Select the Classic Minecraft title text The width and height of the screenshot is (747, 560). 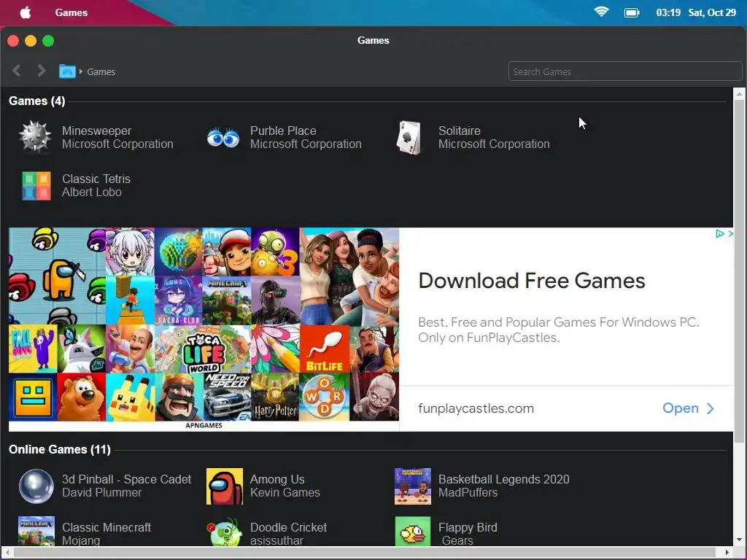click(107, 527)
